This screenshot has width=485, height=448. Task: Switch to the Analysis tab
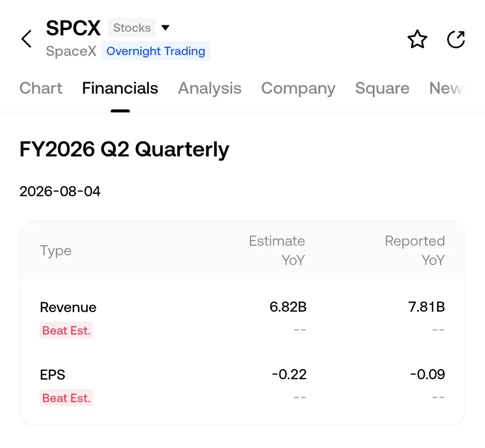[x=210, y=88]
